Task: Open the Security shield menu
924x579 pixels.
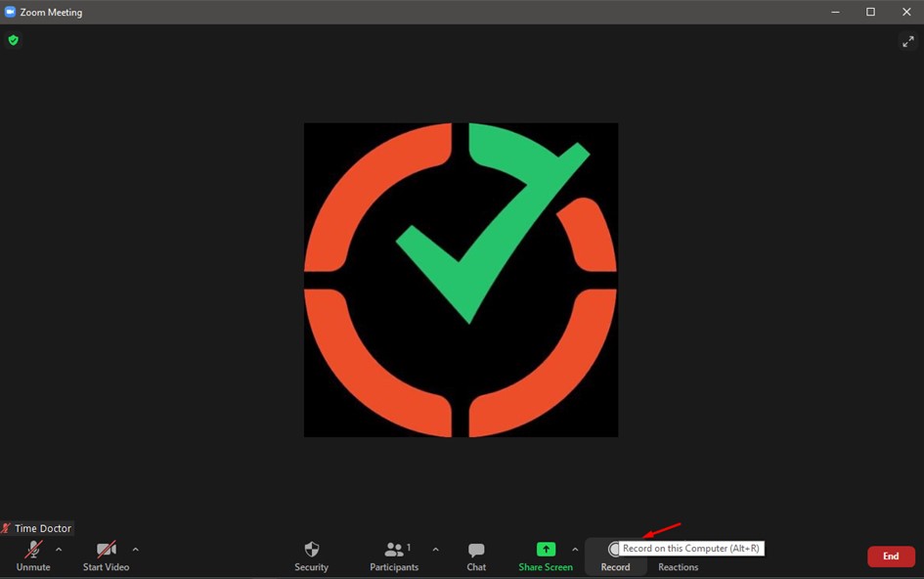Action: coord(312,555)
